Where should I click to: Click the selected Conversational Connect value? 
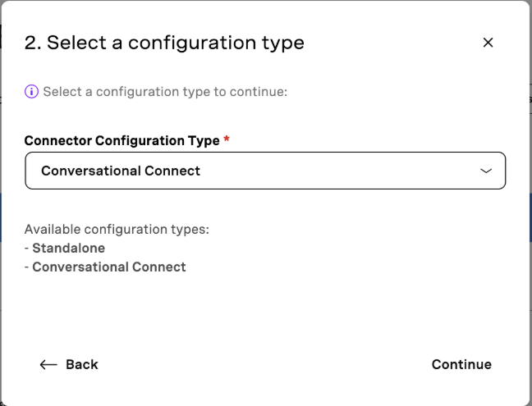click(x=121, y=171)
